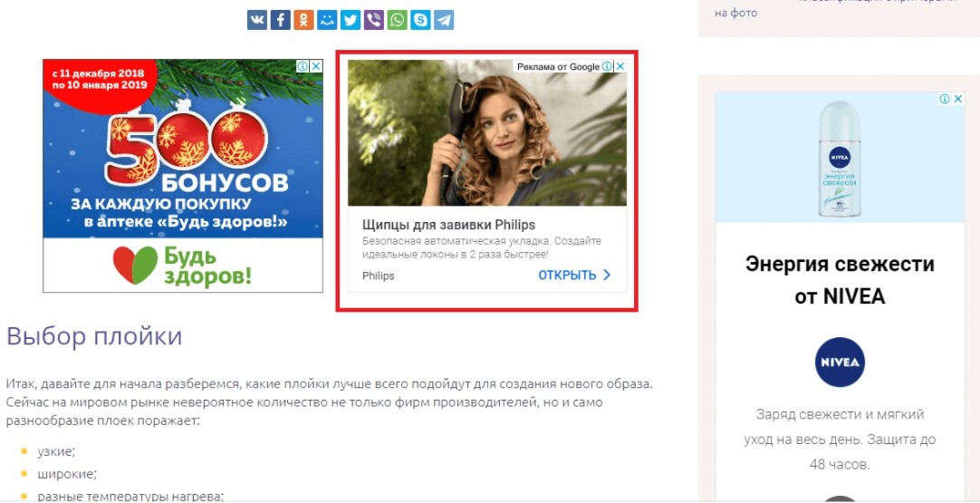Viewport: 980px width, 503px height.
Task: Close the NIVEA sidebar ad
Action: click(958, 99)
